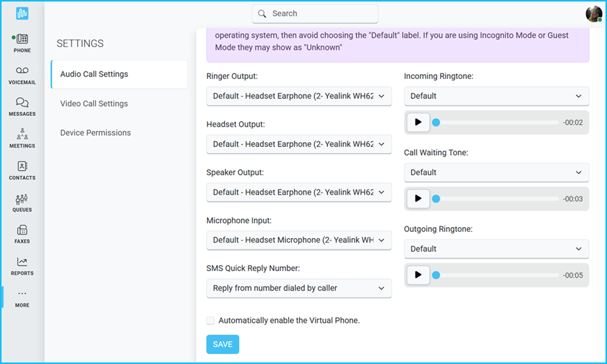Open the Phone section icon

point(22,39)
